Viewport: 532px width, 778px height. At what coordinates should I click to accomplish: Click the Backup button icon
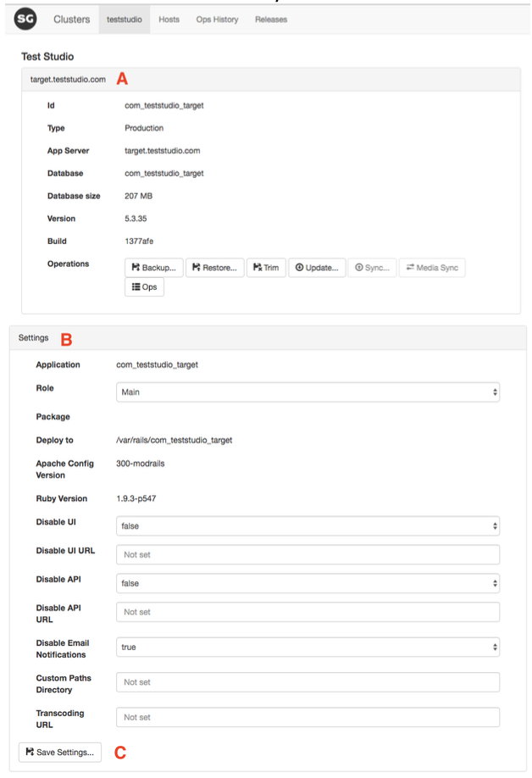(136, 268)
